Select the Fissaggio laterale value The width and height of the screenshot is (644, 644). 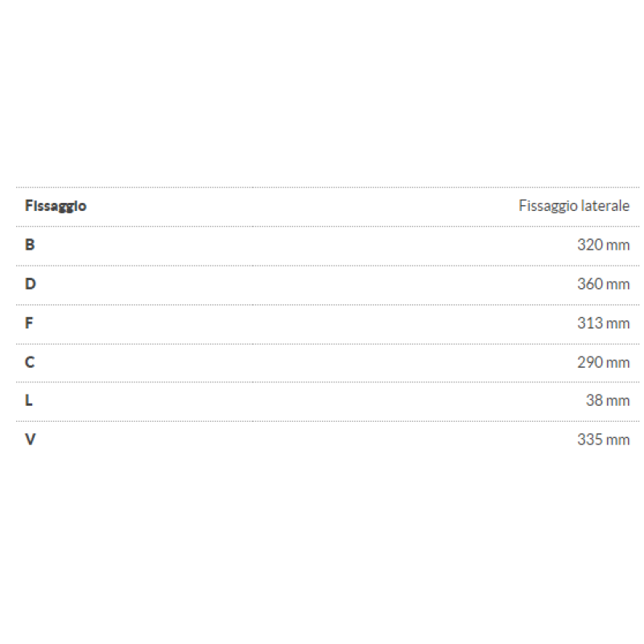pyautogui.click(x=574, y=206)
